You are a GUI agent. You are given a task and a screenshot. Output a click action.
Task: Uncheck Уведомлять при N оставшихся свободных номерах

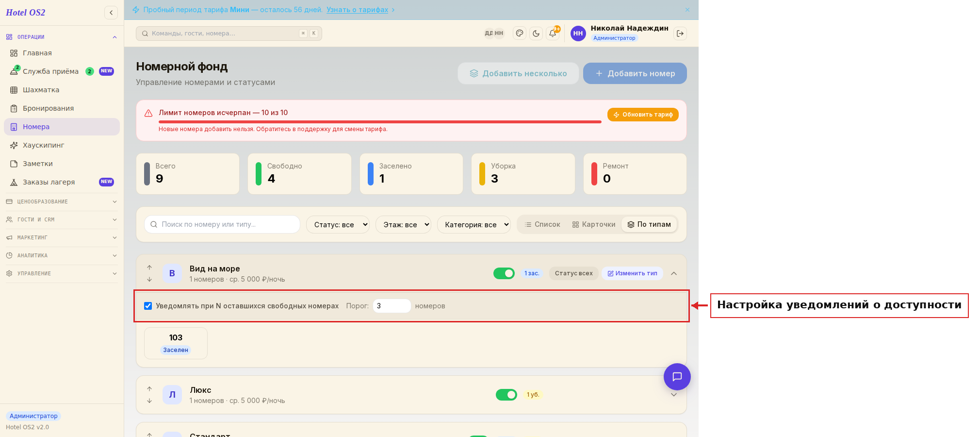148,306
